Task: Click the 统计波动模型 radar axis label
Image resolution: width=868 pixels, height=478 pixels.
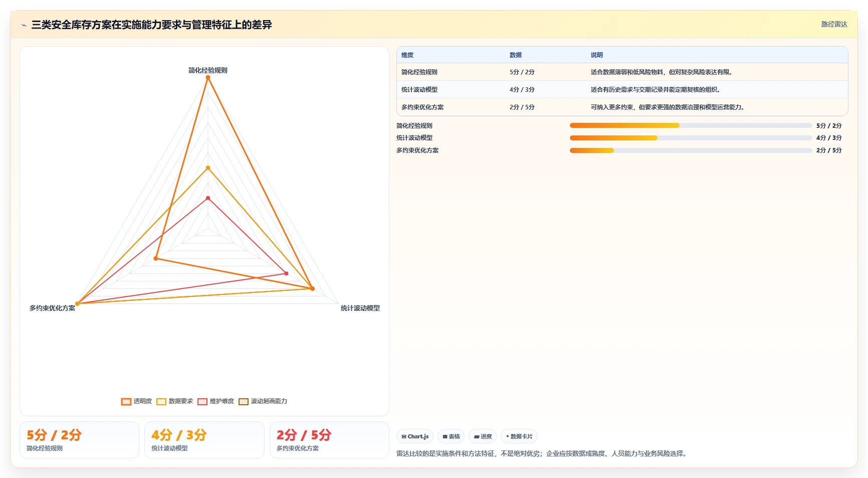Action: click(x=360, y=308)
